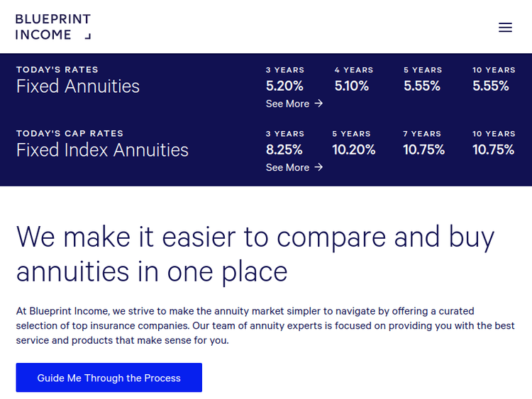532x399 pixels.
Task: Select the Fixed Annuities heading
Action: [x=78, y=86]
